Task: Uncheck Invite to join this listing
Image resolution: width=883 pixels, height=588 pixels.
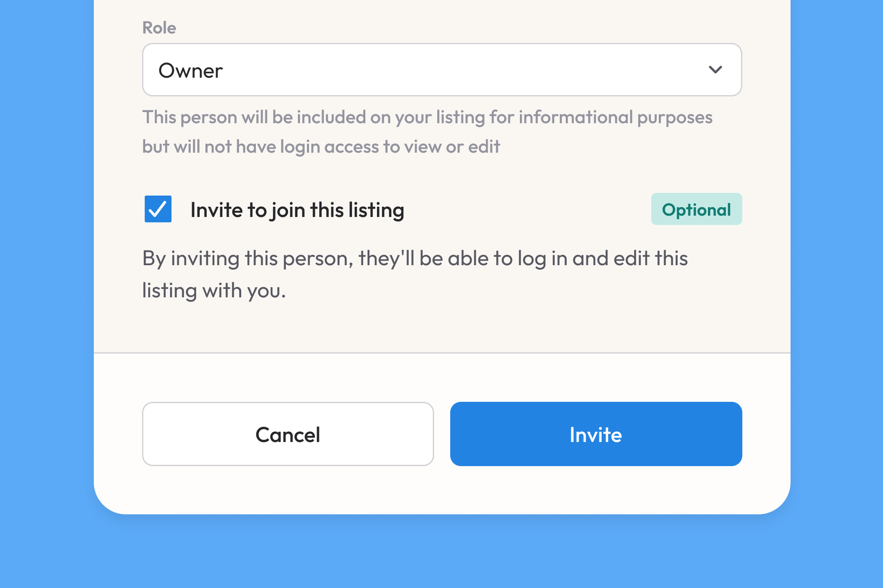Action: 158,209
